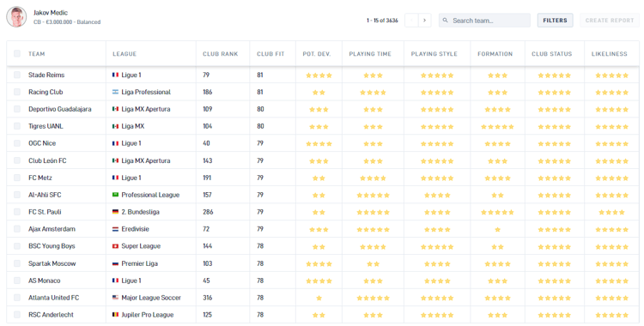Sort by CLUB RANK column header

pos(220,54)
